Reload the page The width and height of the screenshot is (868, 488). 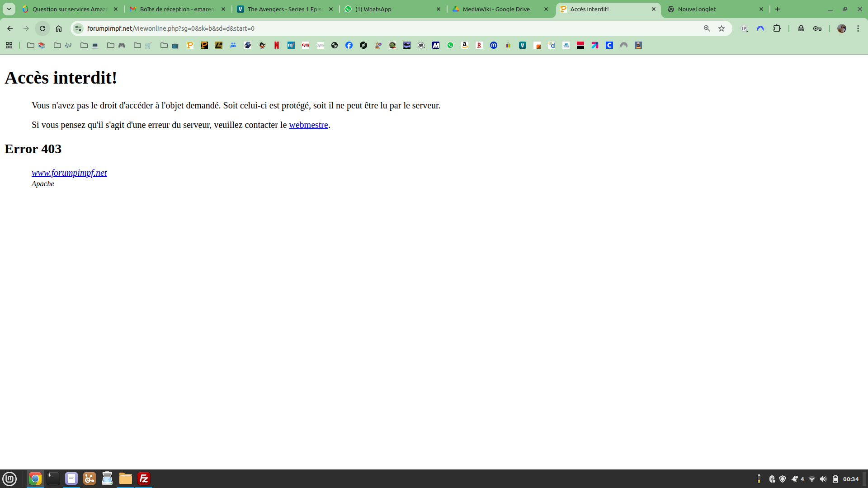tap(42, 28)
